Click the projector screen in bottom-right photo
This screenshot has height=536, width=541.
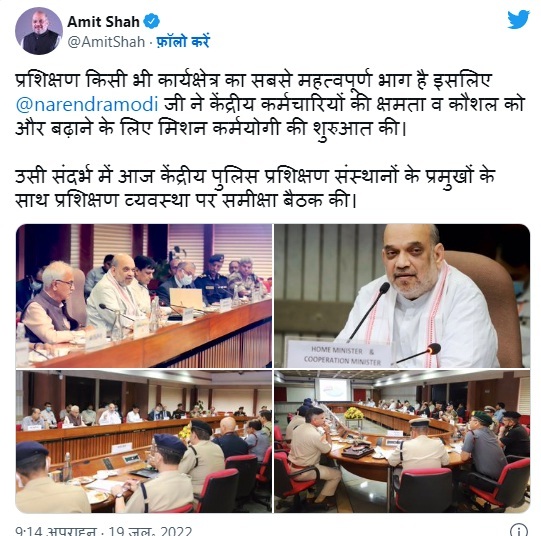334,390
